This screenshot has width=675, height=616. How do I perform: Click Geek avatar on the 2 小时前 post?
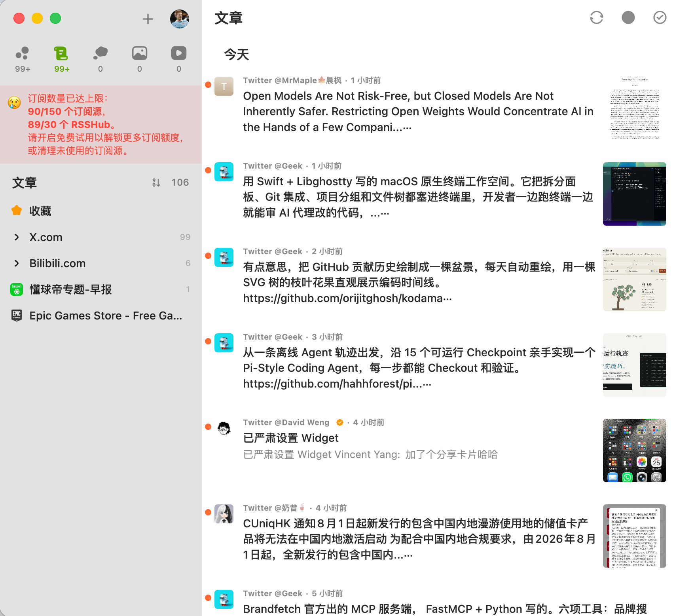coord(224,257)
